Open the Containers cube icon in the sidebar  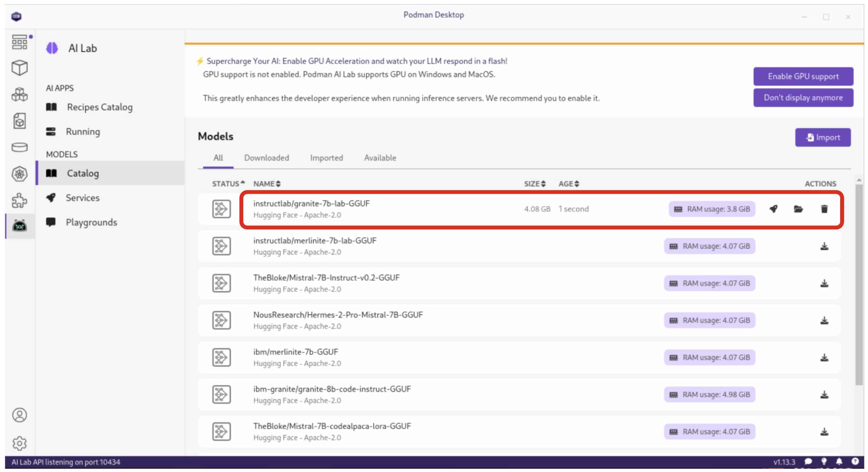point(19,68)
